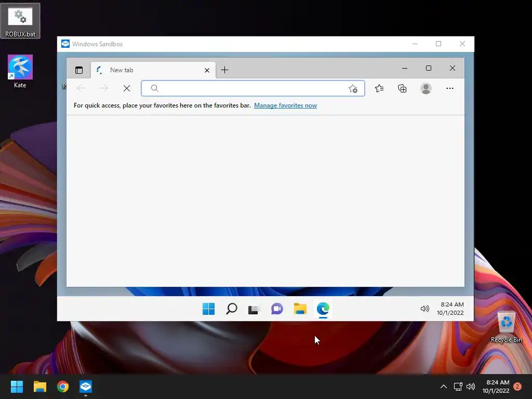Close the New tab tab

click(207, 70)
